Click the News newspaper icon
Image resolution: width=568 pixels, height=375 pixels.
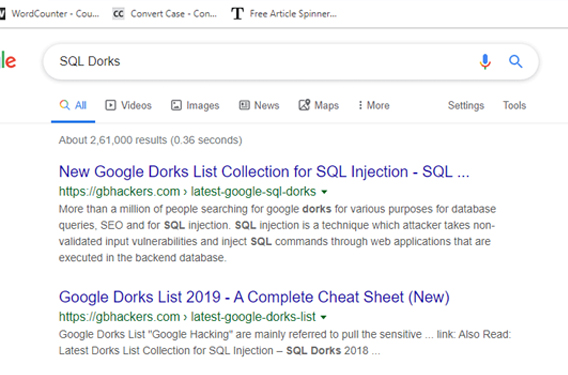(x=244, y=105)
